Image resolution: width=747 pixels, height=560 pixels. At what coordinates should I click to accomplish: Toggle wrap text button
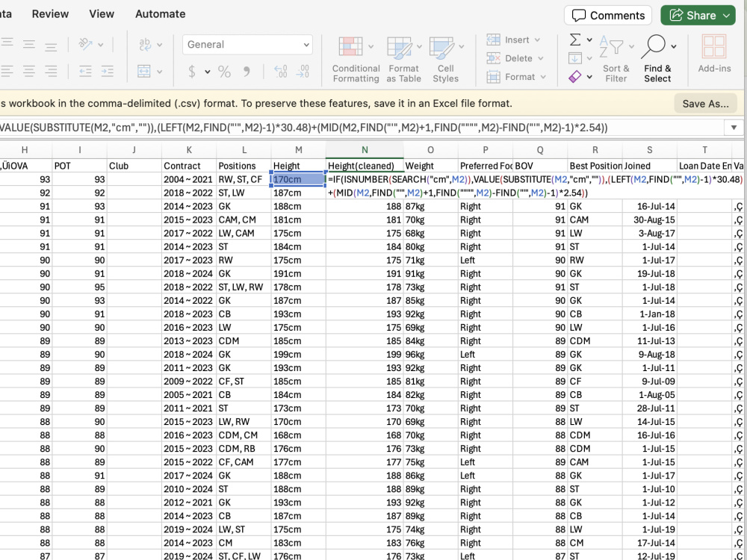[145, 45]
